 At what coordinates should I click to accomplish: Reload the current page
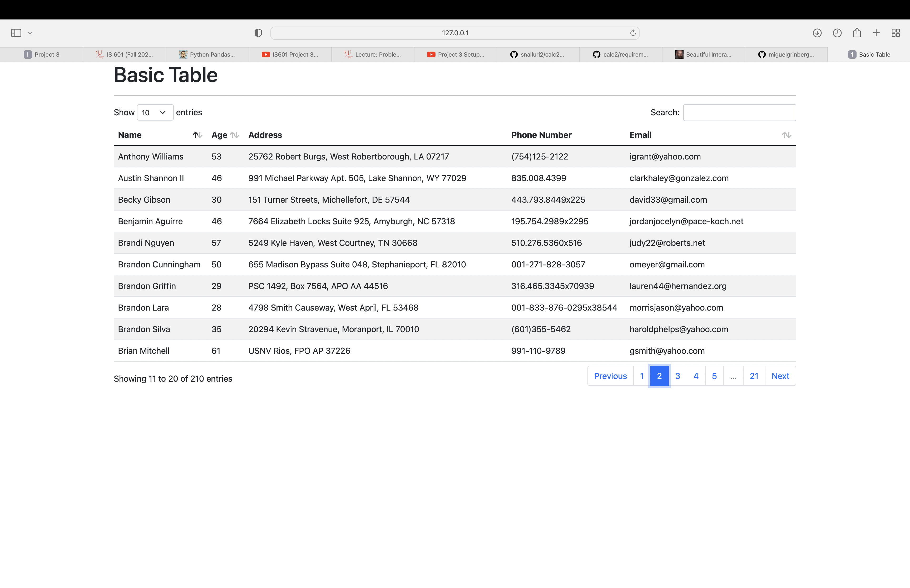pos(633,33)
